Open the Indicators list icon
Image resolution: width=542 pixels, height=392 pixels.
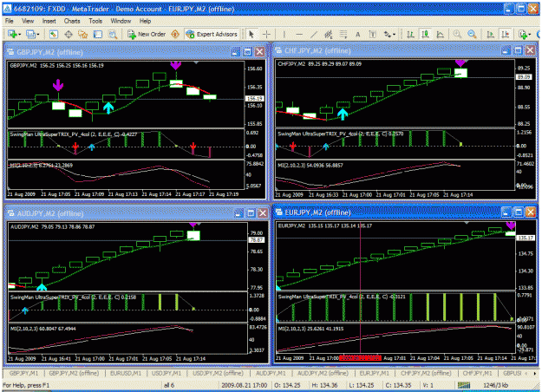[522, 34]
